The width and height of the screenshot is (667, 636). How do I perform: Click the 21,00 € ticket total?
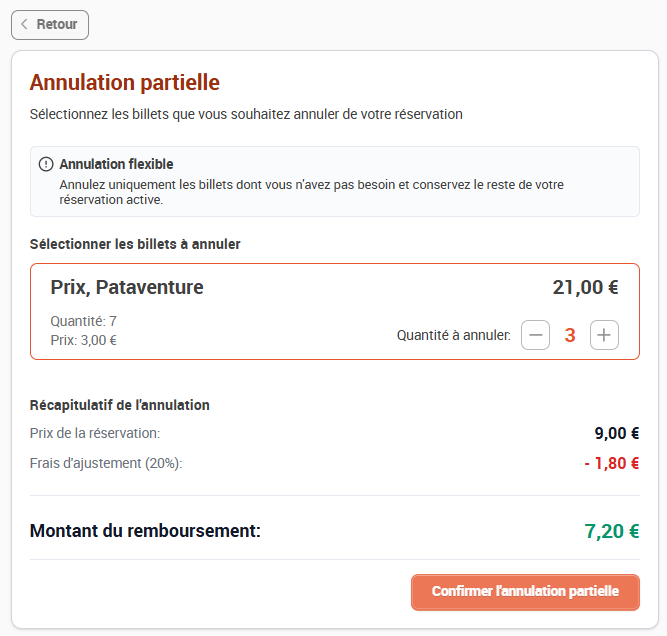[x=585, y=287]
